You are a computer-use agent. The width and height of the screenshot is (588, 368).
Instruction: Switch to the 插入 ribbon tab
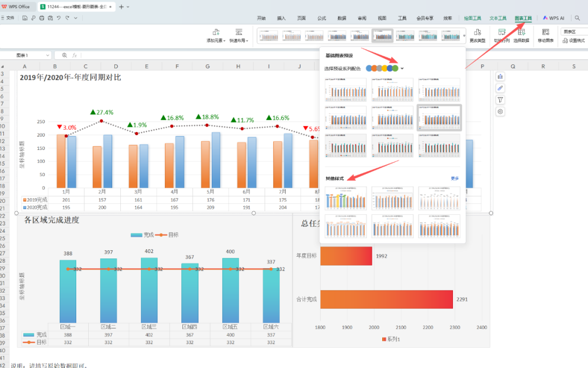(281, 18)
